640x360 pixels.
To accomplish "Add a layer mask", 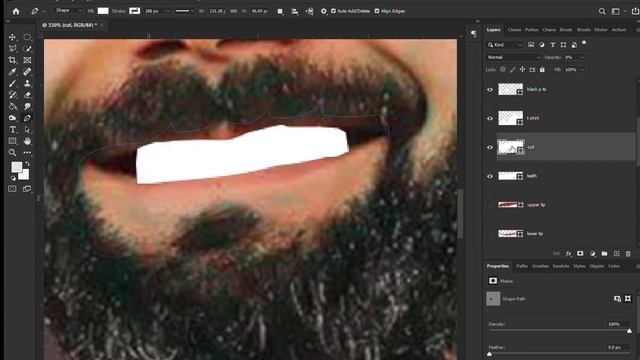I will (580, 253).
